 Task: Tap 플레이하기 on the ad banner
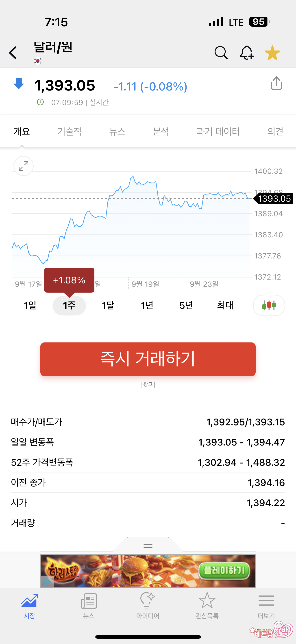pos(224,571)
